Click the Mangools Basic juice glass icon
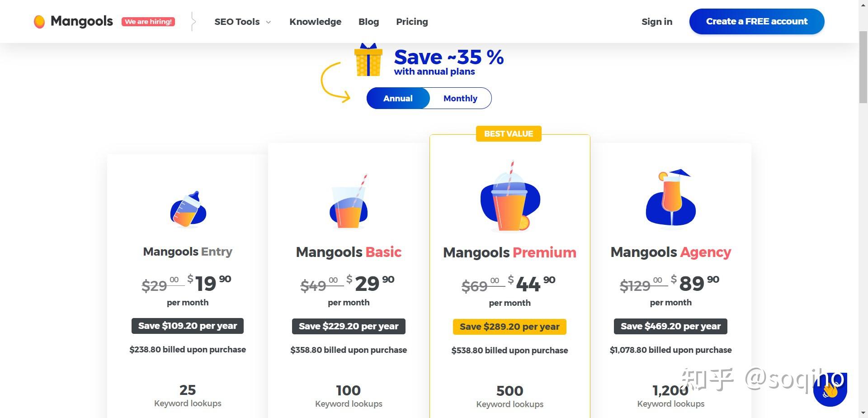 pyautogui.click(x=348, y=204)
